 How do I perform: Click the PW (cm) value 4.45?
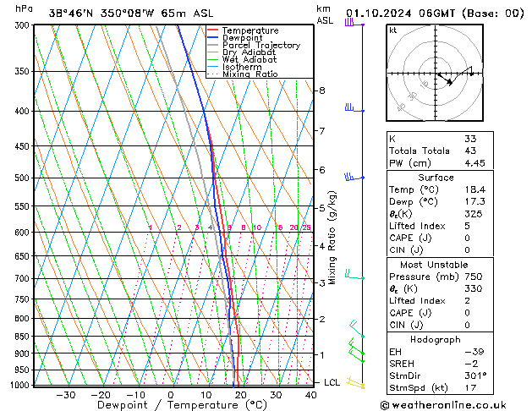click(x=474, y=163)
